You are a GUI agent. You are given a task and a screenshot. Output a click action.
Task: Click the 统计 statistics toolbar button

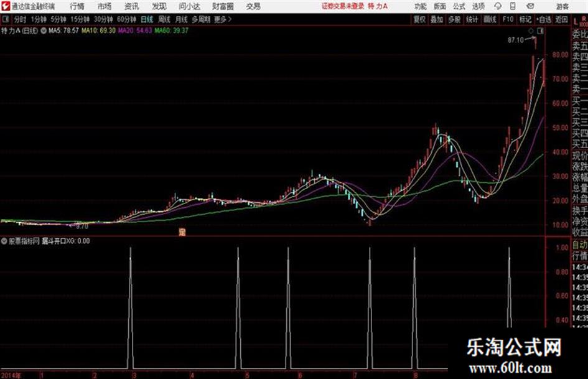[472, 19]
